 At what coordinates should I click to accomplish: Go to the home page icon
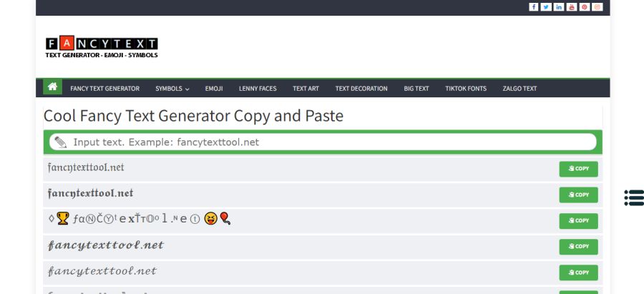tap(52, 87)
